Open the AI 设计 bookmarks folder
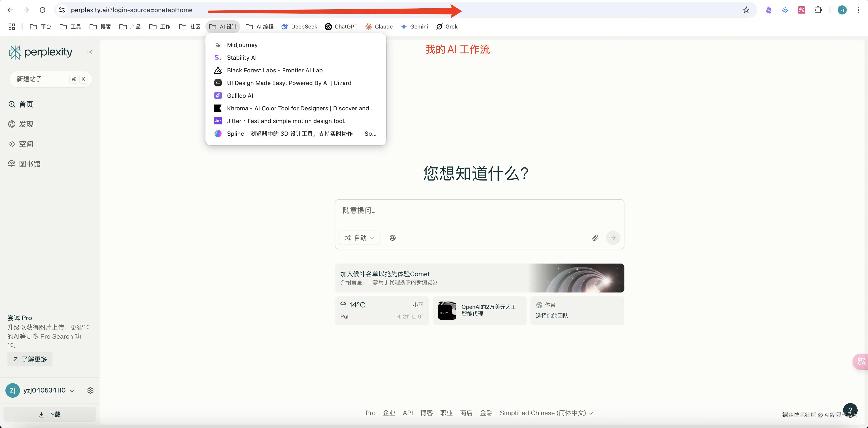The width and height of the screenshot is (868, 428). point(222,26)
